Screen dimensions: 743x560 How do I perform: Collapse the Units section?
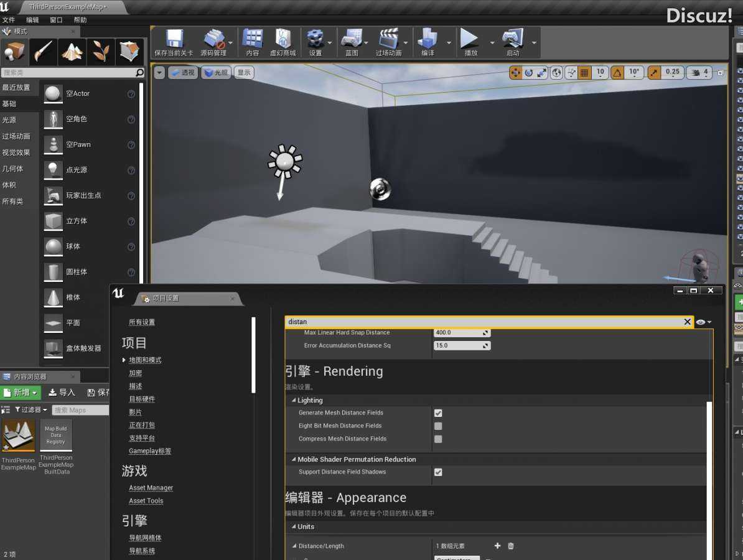coord(294,527)
